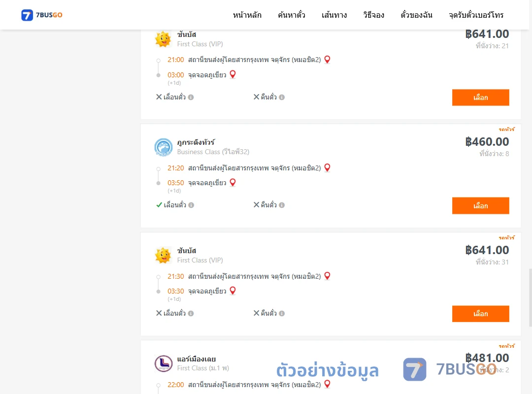Select the ฿460.00 ภูกระดึงทัวร์ trip
532x394 pixels.
click(x=480, y=206)
